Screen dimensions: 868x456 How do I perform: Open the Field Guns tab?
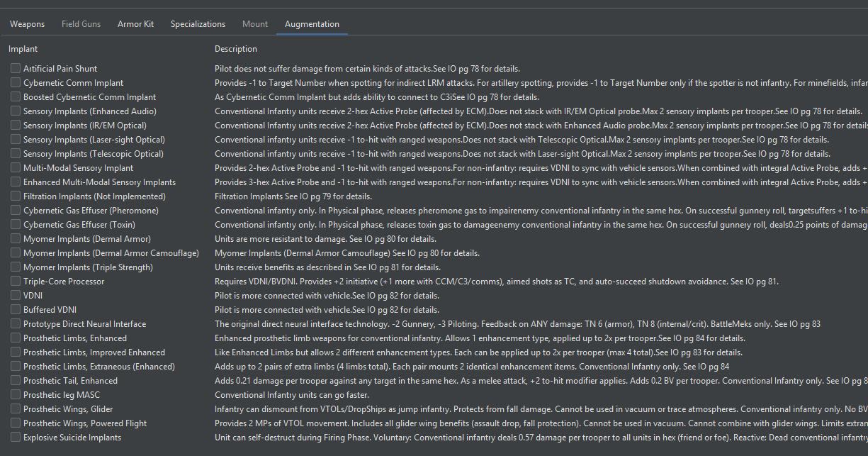(81, 24)
